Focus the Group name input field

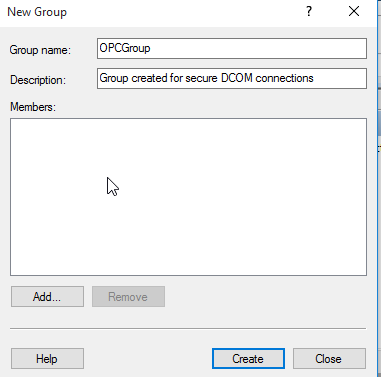click(232, 48)
